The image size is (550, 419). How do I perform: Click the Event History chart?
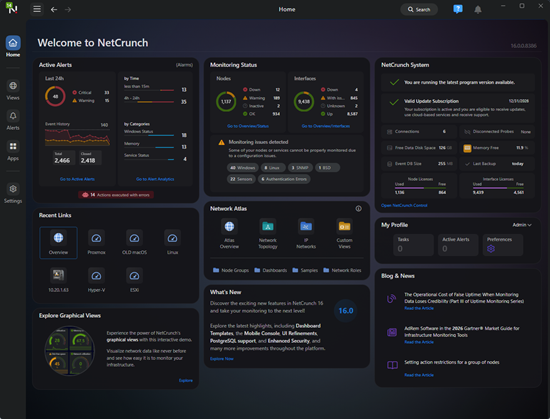point(77,137)
